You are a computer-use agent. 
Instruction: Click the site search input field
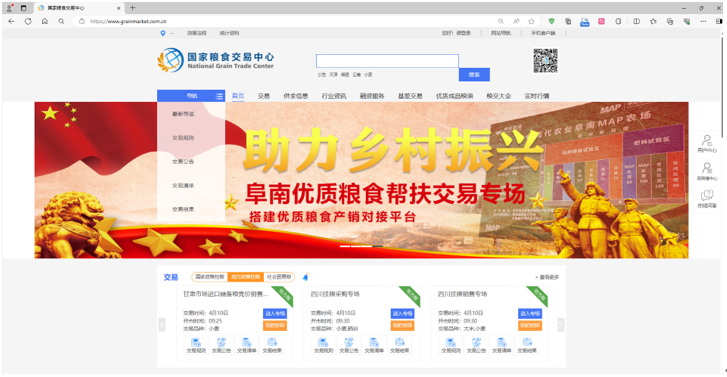[387, 61]
